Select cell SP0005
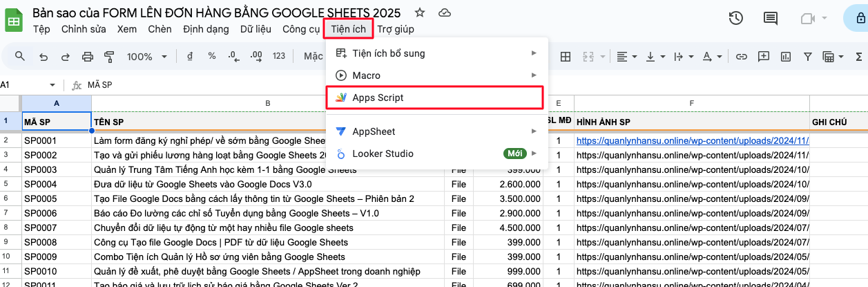 (x=57, y=198)
